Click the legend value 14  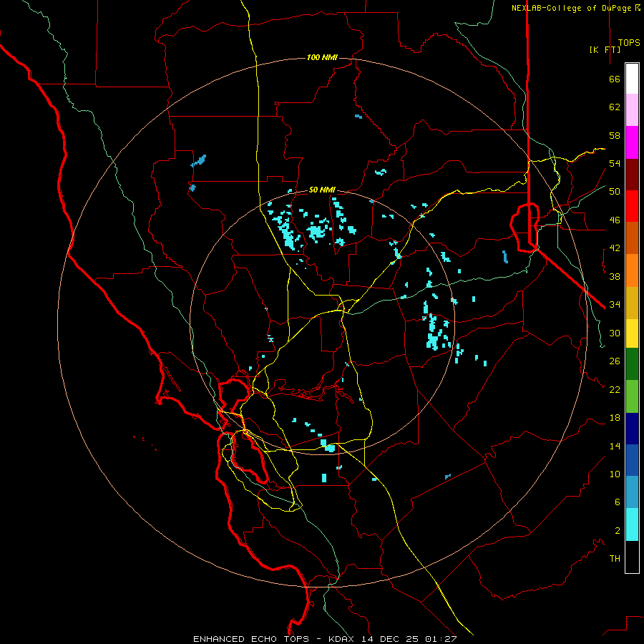(x=615, y=446)
